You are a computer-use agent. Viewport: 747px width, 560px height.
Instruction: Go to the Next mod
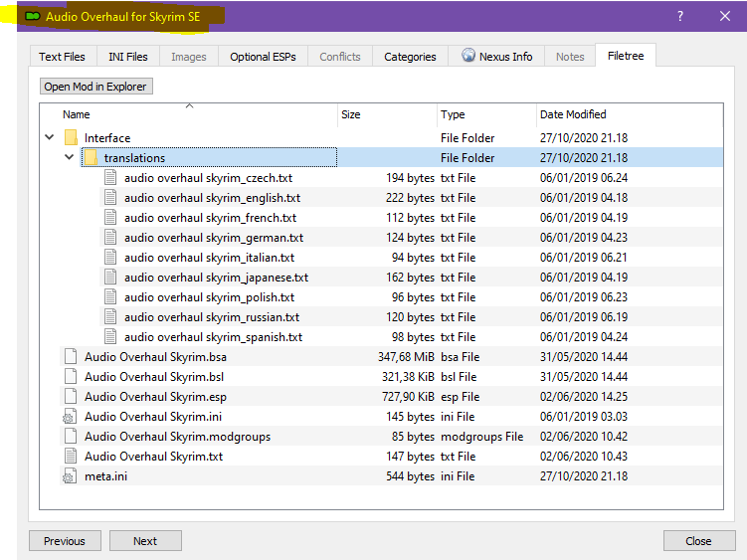pos(145,541)
